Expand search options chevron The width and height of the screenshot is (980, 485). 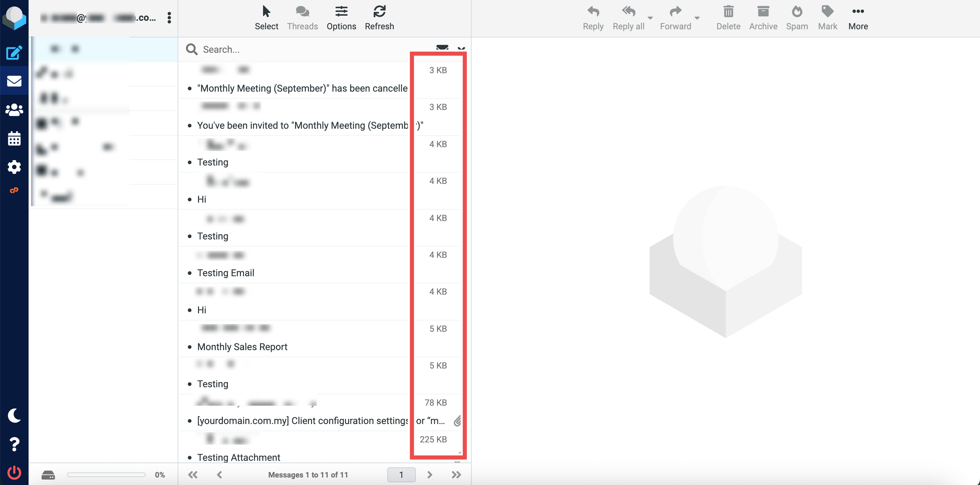[461, 49]
